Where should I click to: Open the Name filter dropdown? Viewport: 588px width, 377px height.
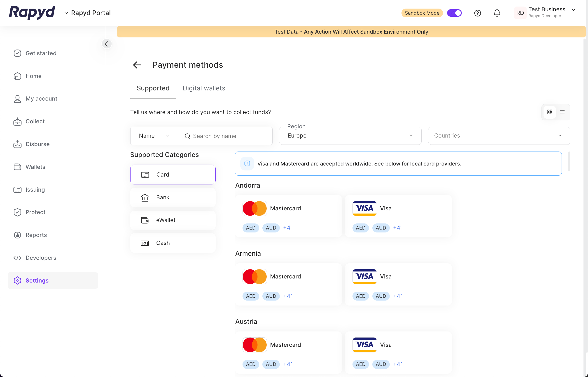(x=154, y=136)
